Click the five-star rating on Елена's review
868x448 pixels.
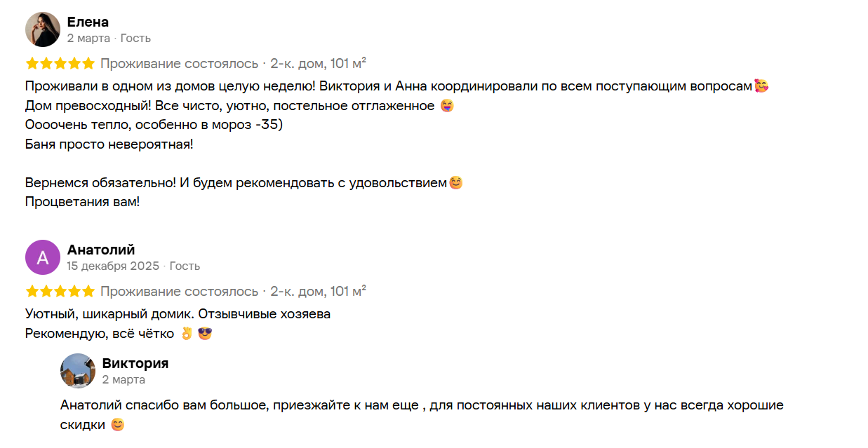60,64
